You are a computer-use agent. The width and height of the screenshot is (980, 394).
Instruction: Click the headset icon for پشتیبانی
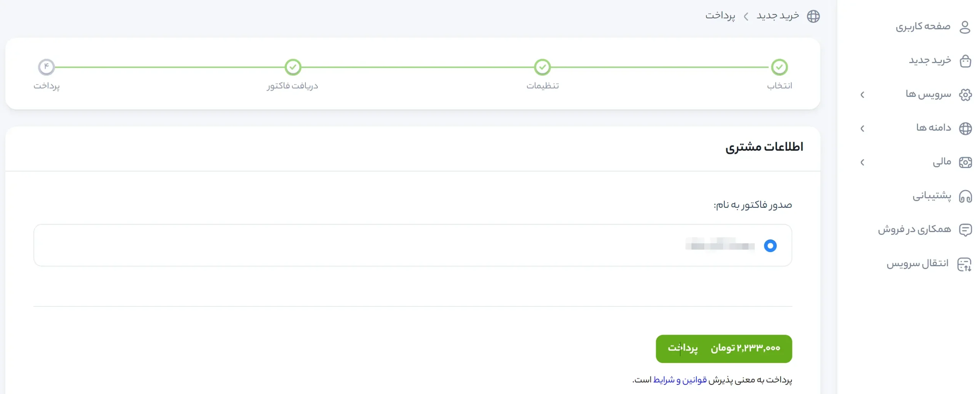pyautogui.click(x=965, y=196)
